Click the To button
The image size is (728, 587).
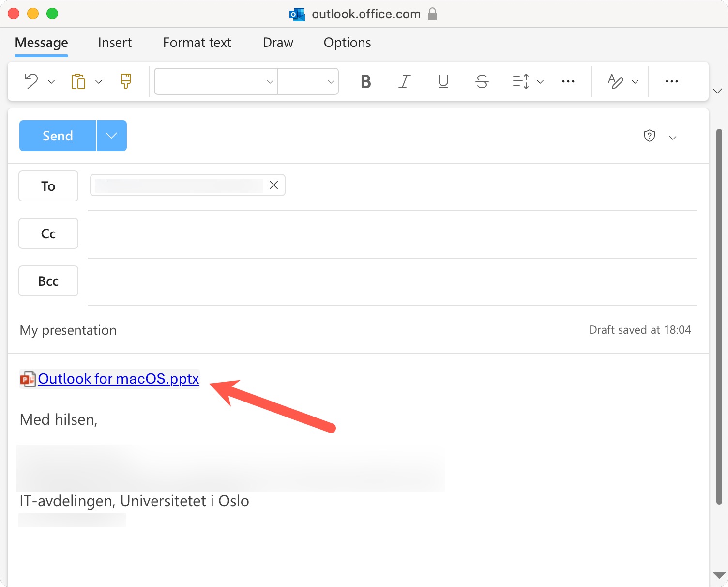pos(48,186)
